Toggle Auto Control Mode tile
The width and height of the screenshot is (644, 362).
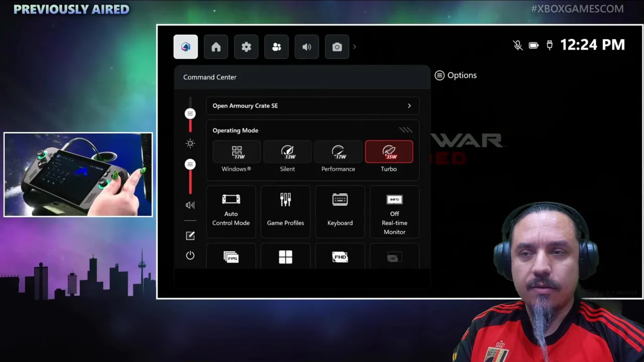(x=231, y=212)
